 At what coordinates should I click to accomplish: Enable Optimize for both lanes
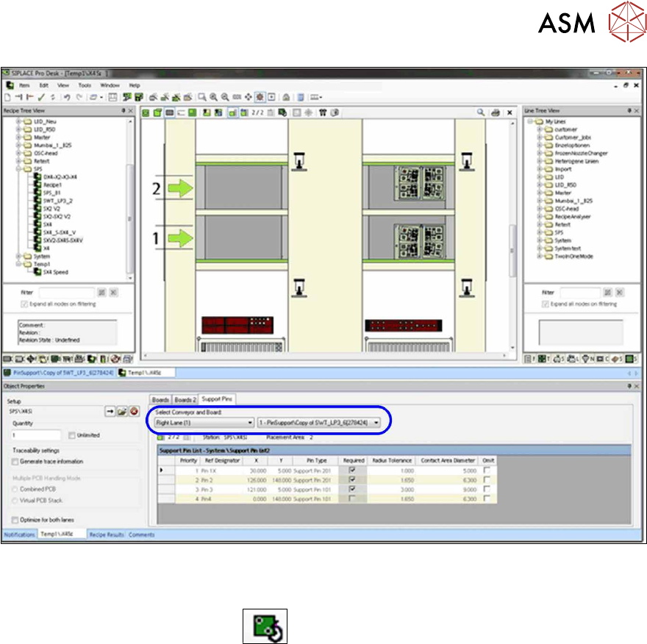pyautogui.click(x=15, y=520)
